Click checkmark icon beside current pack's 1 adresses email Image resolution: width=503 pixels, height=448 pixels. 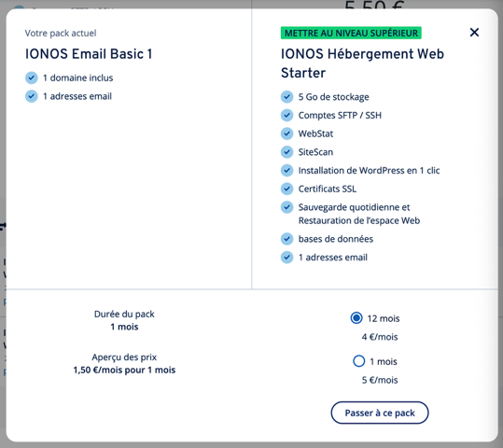coord(32,96)
